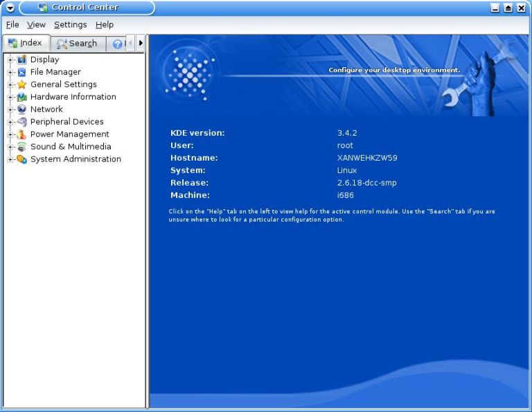
Task: Click the File Manager icon
Action: (21, 72)
